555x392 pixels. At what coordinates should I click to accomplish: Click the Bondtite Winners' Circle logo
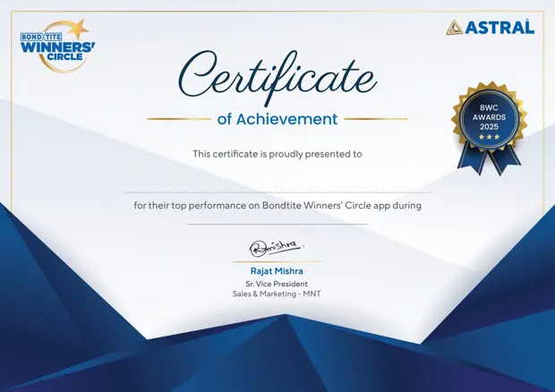point(57,46)
